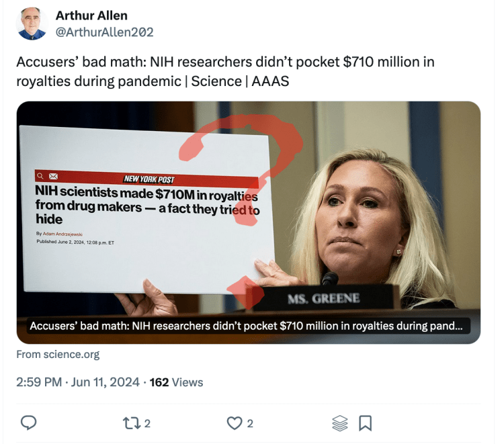View the 162 Views analytics
The height and width of the screenshot is (444, 504).
[x=176, y=382]
